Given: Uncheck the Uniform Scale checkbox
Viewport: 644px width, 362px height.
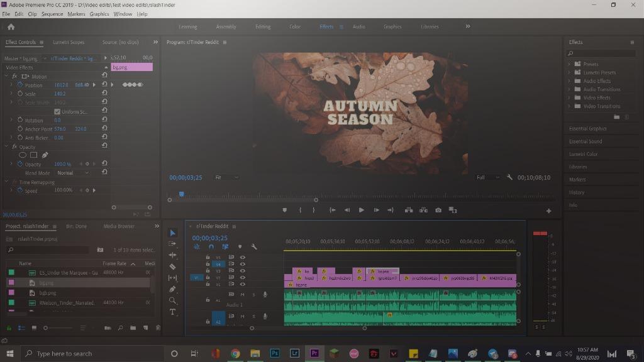Looking at the screenshot, I should [57, 111].
